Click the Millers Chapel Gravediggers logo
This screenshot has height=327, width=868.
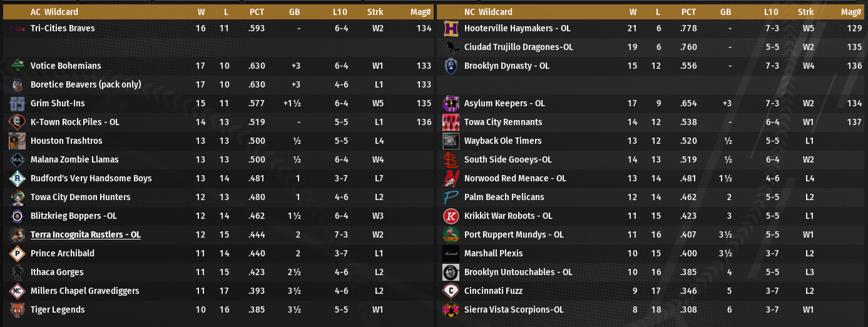click(18, 291)
